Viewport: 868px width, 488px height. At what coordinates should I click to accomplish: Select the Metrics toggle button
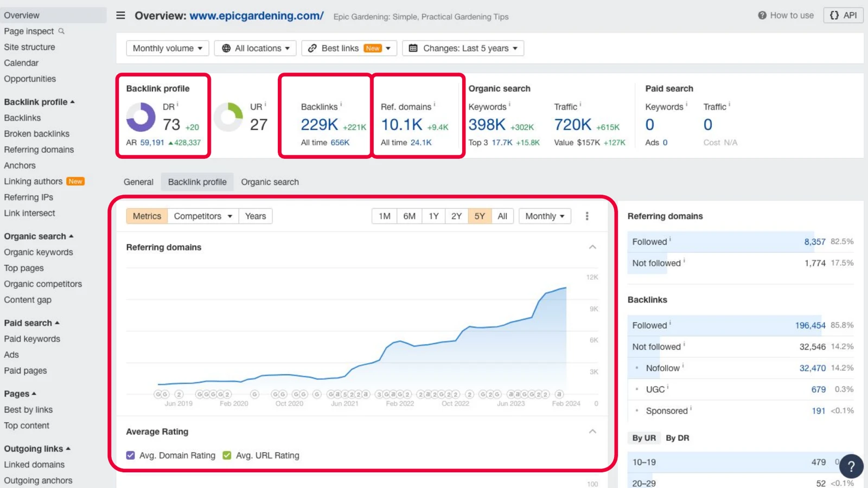pos(147,216)
